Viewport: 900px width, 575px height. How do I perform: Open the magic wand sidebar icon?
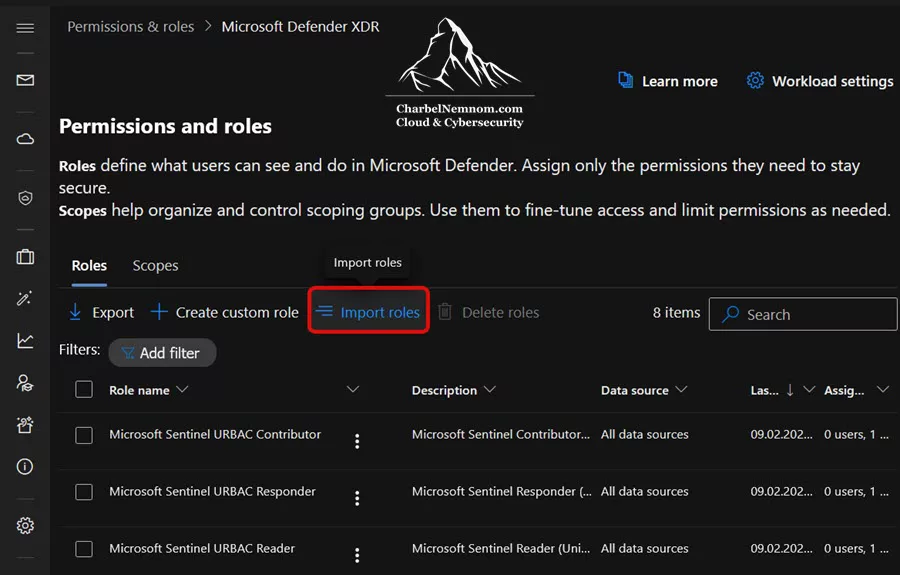25,298
